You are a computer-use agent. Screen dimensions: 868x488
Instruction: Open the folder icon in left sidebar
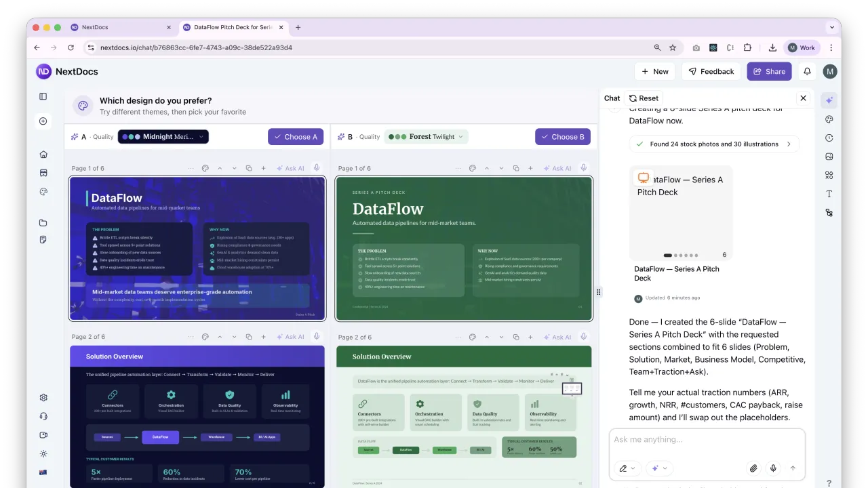(43, 223)
